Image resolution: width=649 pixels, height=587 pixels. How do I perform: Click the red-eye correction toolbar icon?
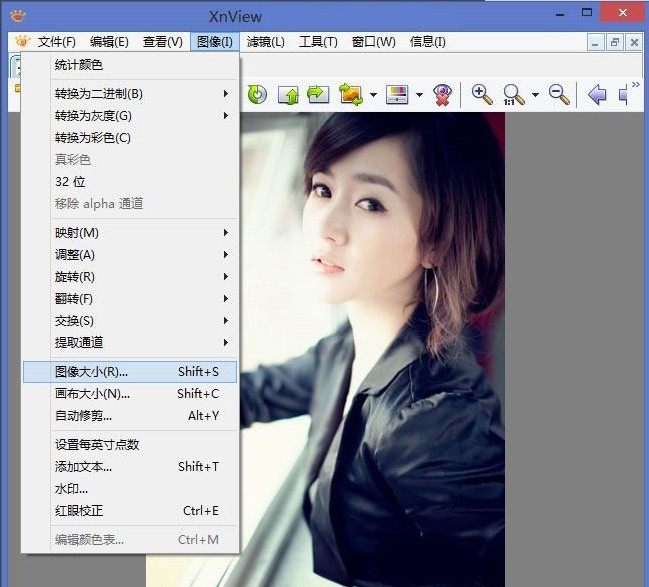click(x=442, y=94)
